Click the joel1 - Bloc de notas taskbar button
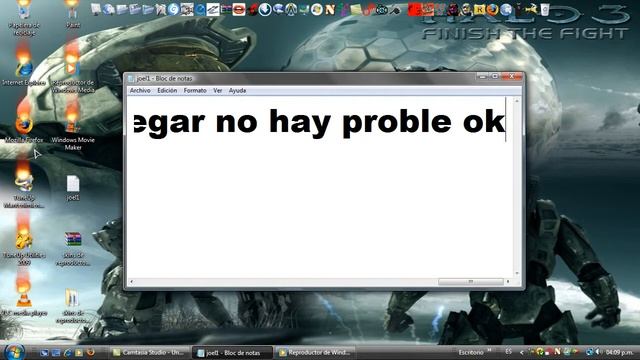Viewport: 640px width, 360px height. click(233, 352)
